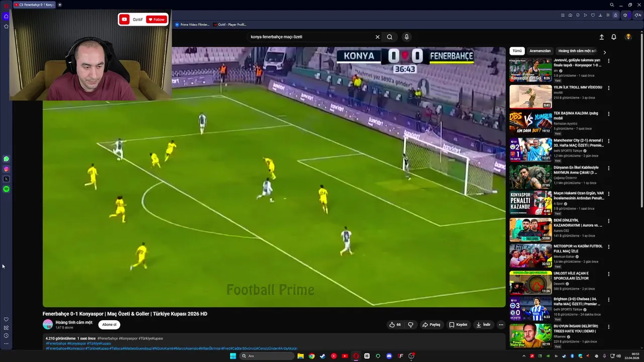Show hidden system tray icons
644x362 pixels.
(x=524, y=356)
